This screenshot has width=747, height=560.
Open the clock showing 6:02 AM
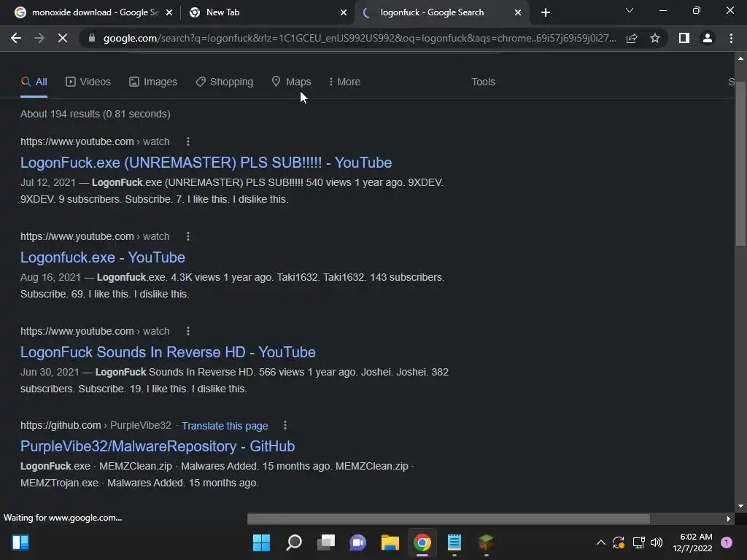(x=693, y=542)
